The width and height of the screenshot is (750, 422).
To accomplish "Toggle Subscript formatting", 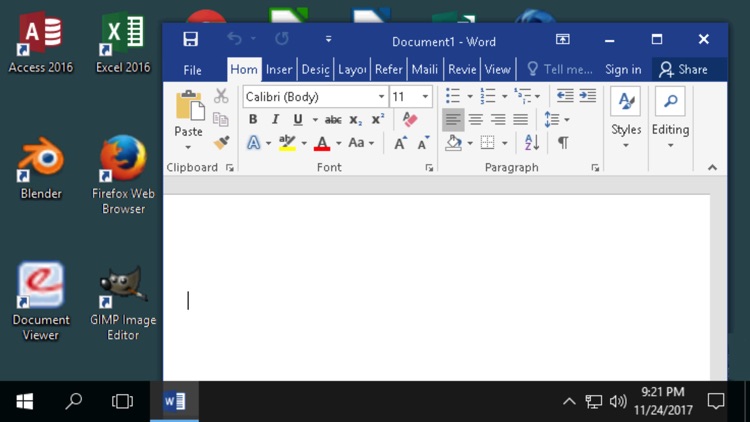I will 355,120.
